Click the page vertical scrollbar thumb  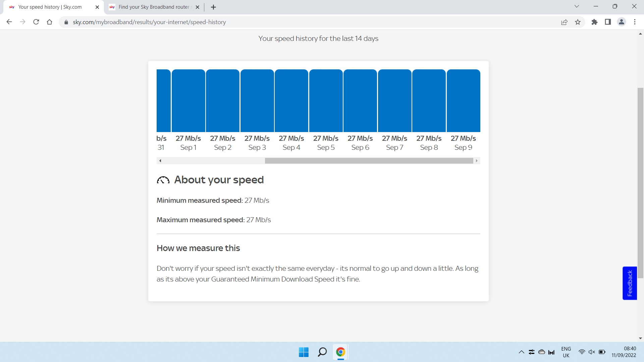click(640, 183)
